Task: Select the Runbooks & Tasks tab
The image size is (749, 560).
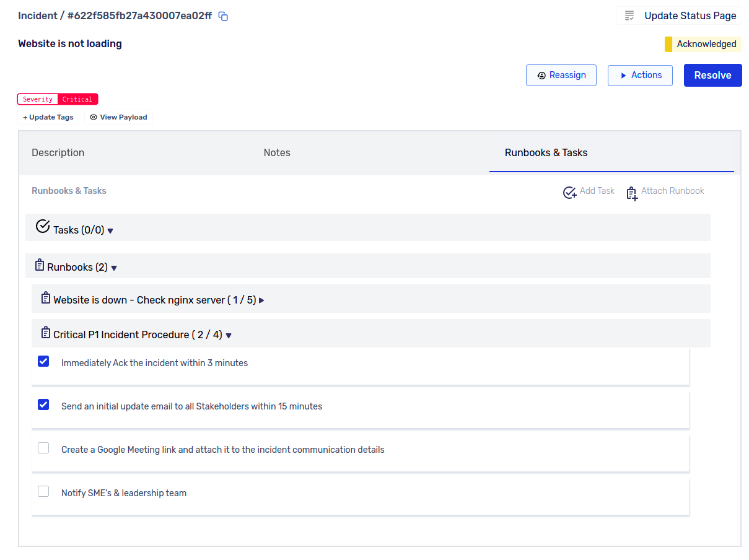Action: 546,152
